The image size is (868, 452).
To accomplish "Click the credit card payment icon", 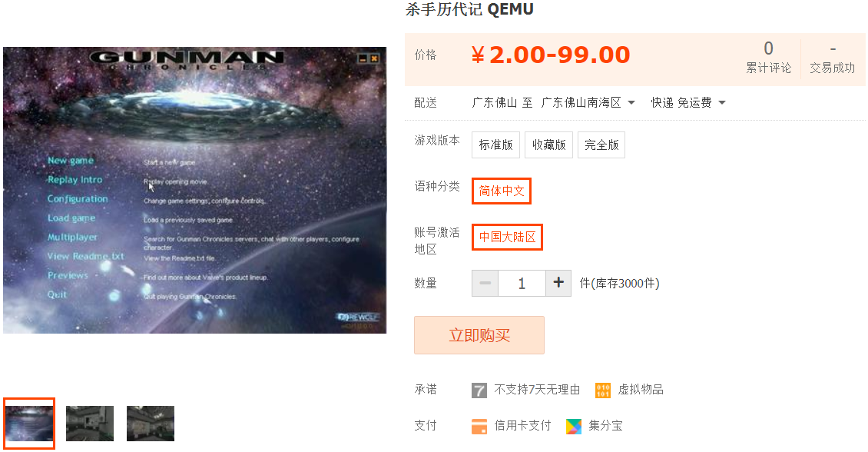I will coord(479,426).
